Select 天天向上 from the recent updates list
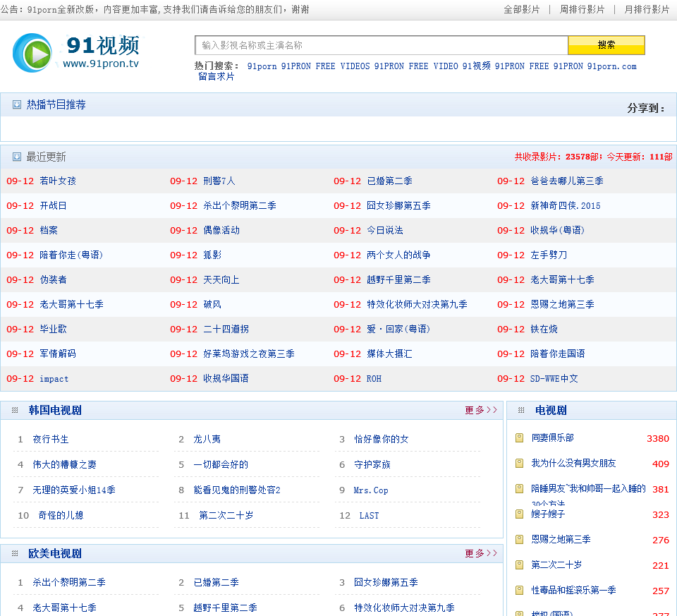The image size is (677, 616). (221, 279)
